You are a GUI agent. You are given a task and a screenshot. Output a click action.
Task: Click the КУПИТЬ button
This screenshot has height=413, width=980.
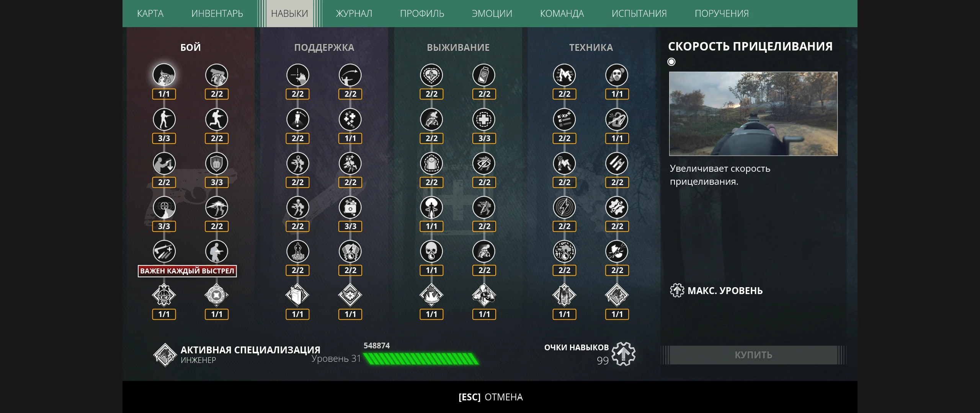click(x=753, y=355)
